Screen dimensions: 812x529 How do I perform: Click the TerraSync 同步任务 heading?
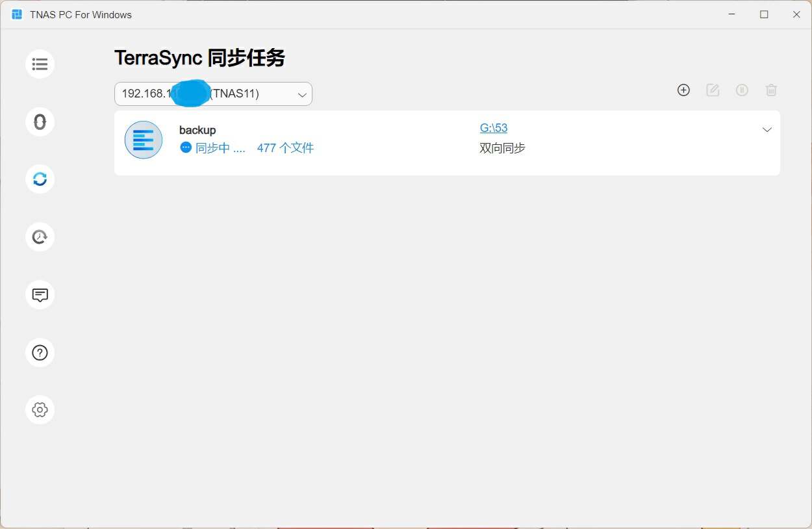click(199, 58)
